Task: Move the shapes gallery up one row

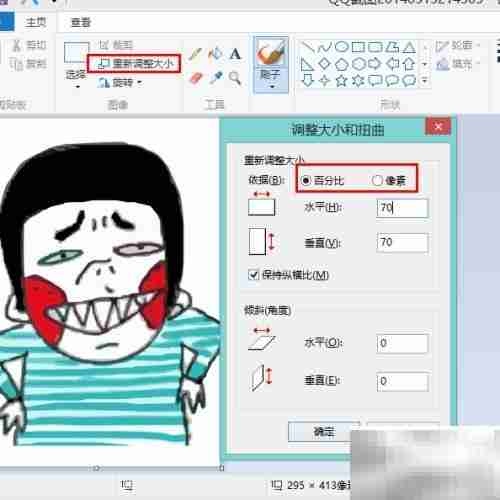Action: pyautogui.click(x=425, y=48)
